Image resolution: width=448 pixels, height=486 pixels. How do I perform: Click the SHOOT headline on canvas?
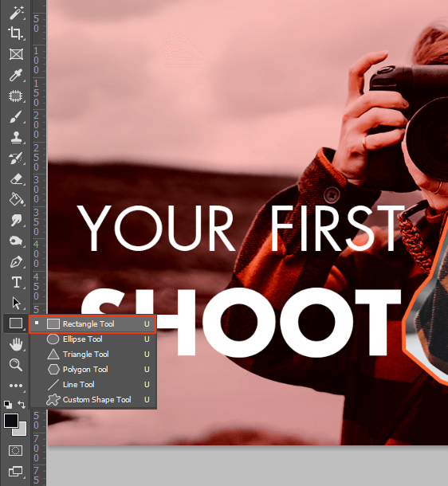coord(240,323)
